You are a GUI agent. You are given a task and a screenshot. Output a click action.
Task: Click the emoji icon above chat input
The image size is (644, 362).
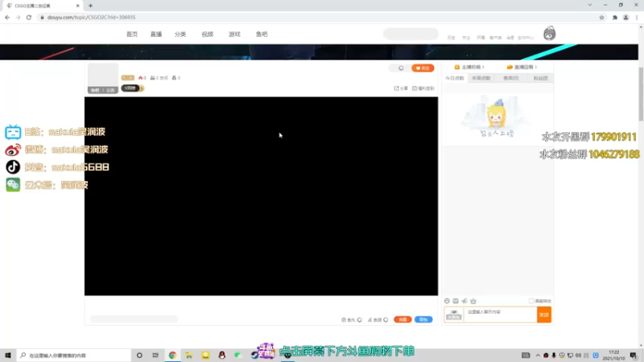[x=447, y=301]
